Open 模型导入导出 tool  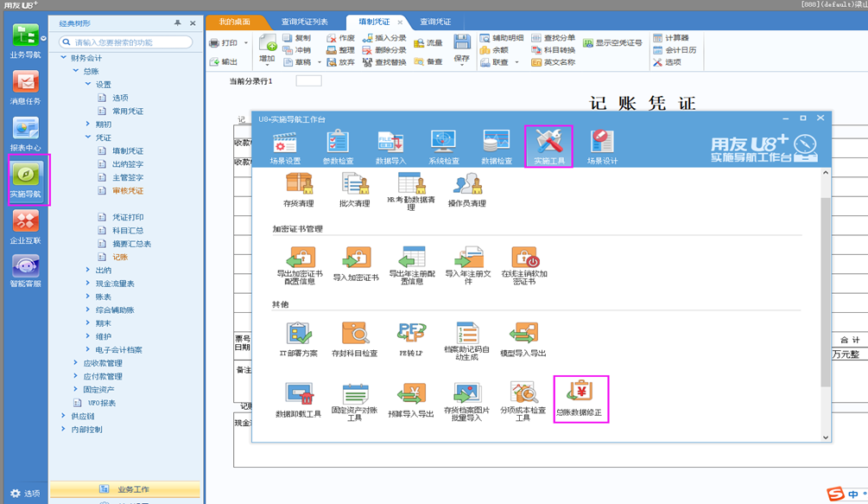point(523,340)
